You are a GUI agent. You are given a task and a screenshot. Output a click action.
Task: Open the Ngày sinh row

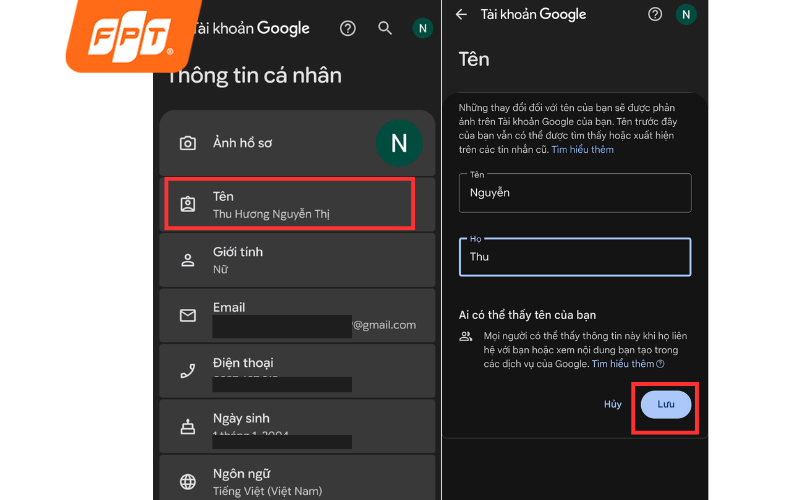[x=297, y=427]
